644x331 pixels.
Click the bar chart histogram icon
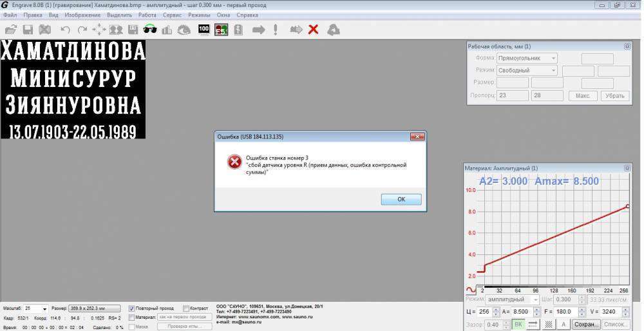coord(167,30)
